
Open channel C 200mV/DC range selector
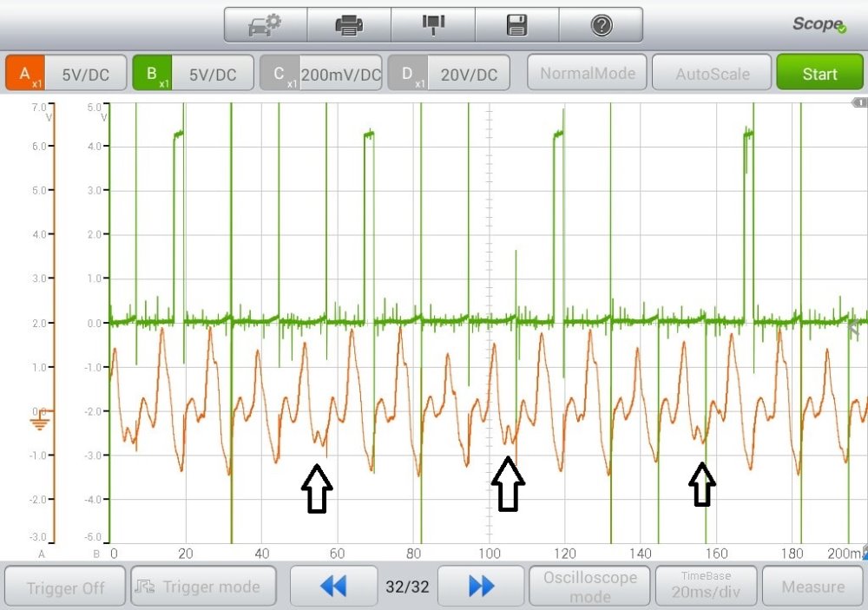click(x=340, y=75)
